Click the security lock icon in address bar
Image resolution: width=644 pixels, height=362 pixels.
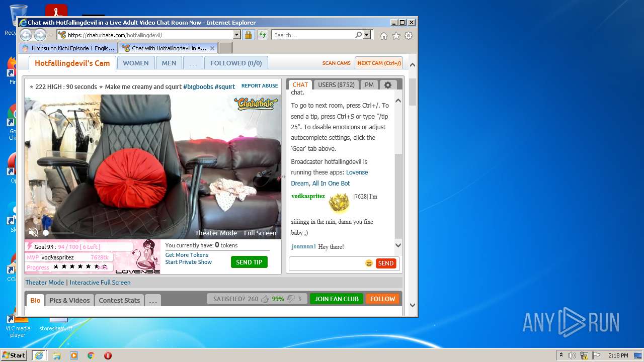tap(248, 35)
